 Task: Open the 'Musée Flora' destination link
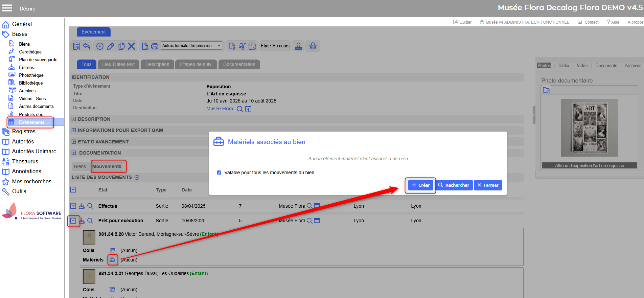pyautogui.click(x=220, y=109)
